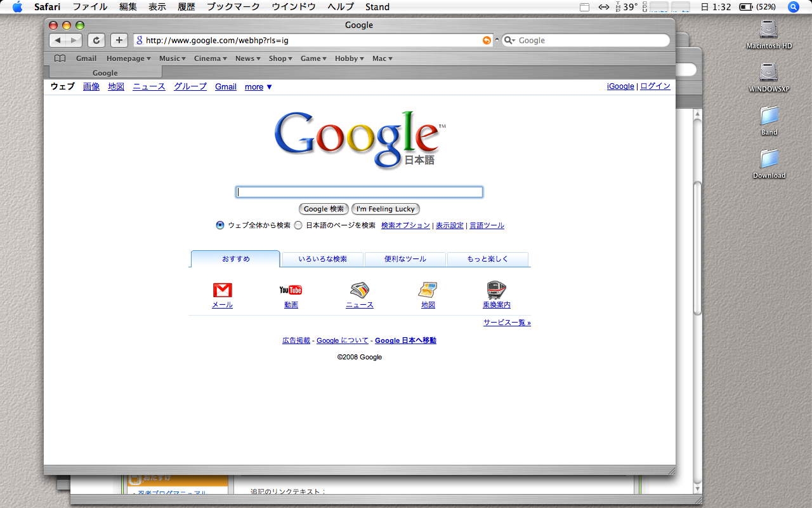The image size is (812, 508).
Task: Click the Google 日本へ移動 link
Action: (405, 340)
